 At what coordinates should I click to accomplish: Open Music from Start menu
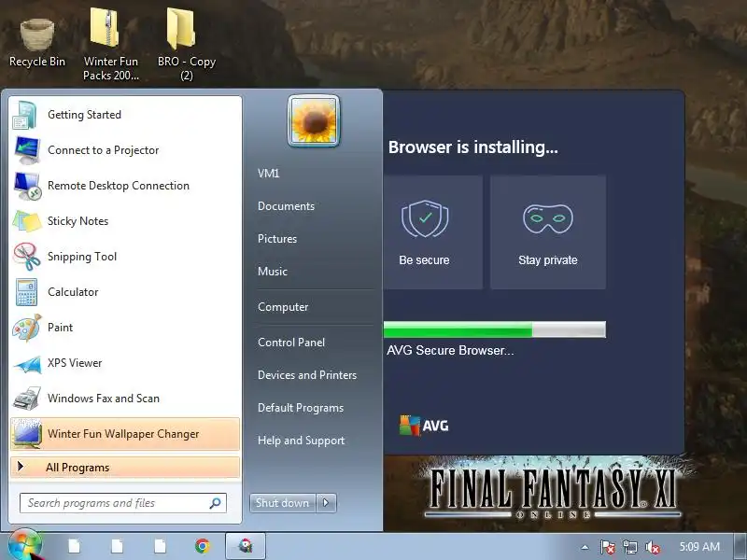coord(272,272)
